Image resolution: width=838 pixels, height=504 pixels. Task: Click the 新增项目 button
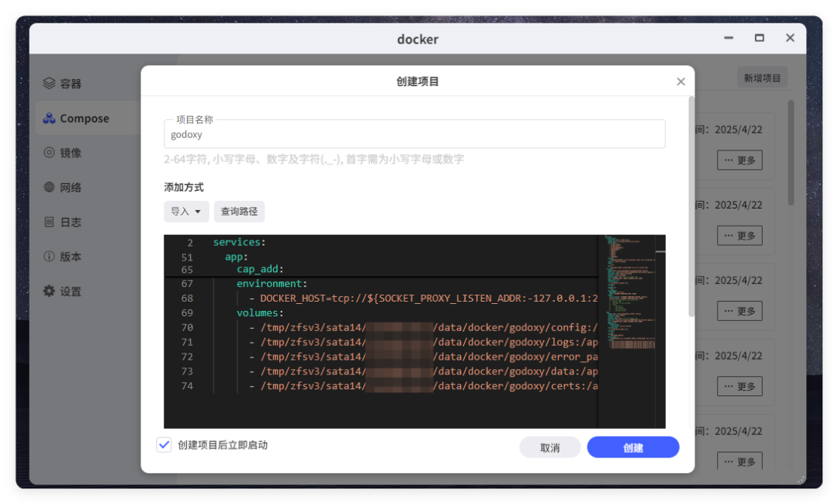(761, 77)
